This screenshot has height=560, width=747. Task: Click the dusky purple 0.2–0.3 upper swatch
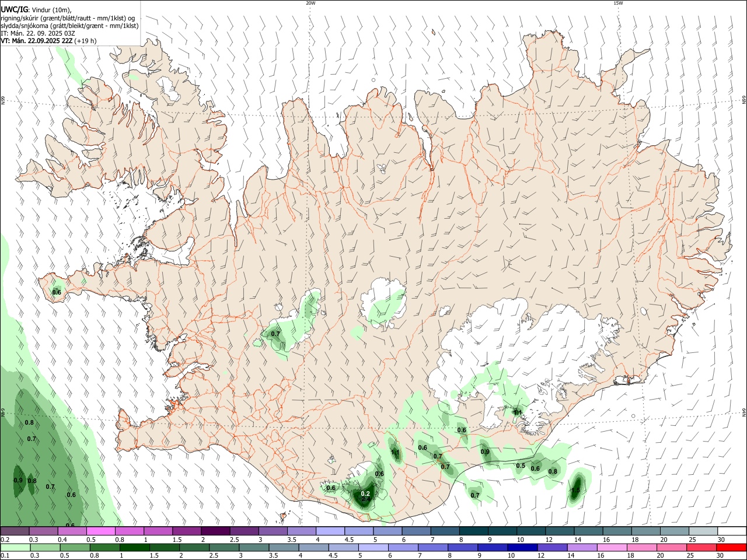click(15, 531)
